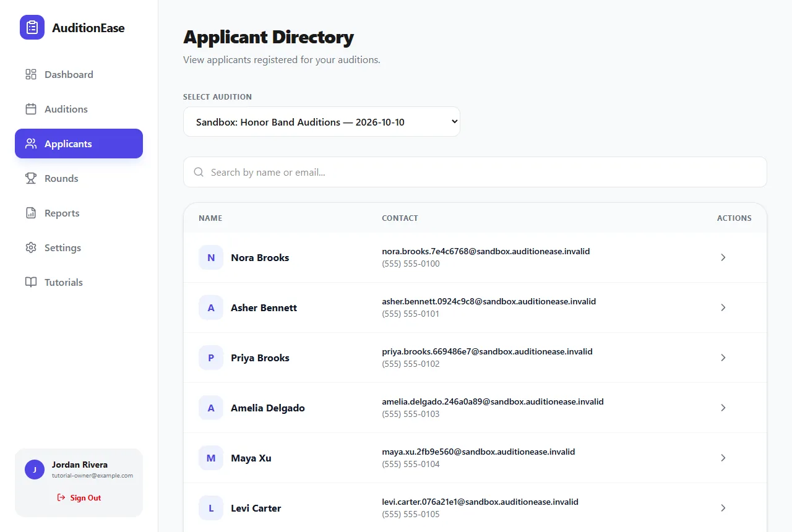Viewport: 792px width, 532px height.
Task: Click the asher.bennett.0924c9c8 email address
Action: pos(489,301)
